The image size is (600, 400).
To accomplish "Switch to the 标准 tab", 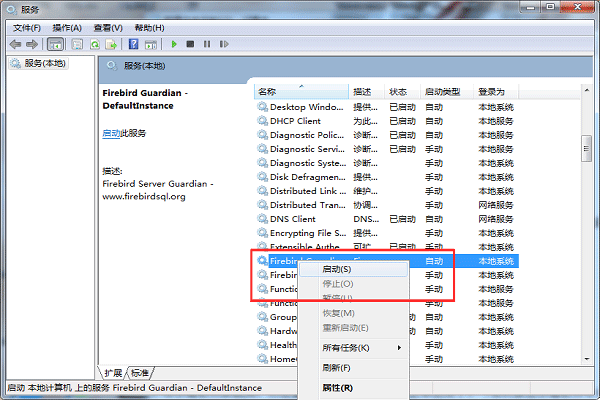I will coord(141,373).
